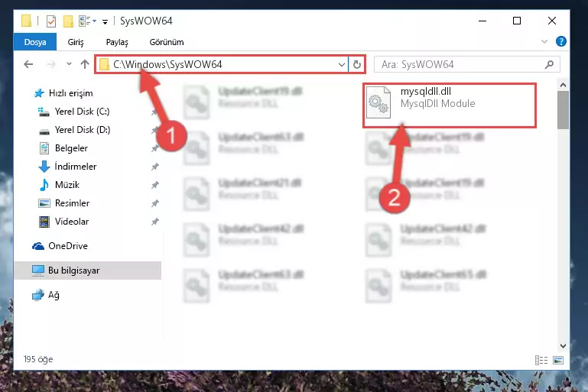
Task: Open the Customize Quick Access Toolbar arrow
Action: coord(106,21)
